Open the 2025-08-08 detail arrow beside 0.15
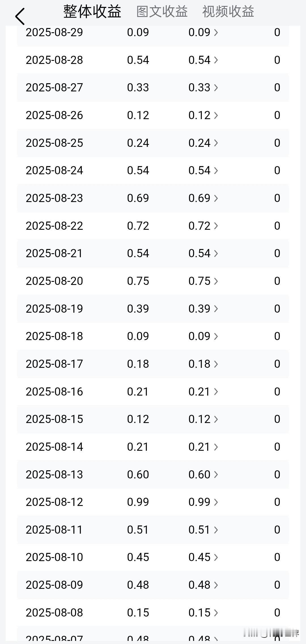Viewport: 306px width, 644px height. [216, 613]
